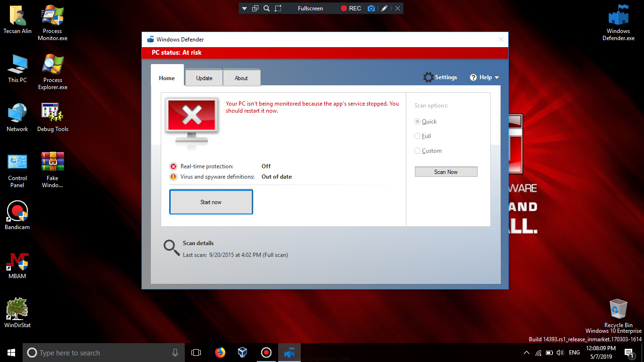The width and height of the screenshot is (644, 362).
Task: Click the Fake Windo... archive icon
Action: (52, 170)
